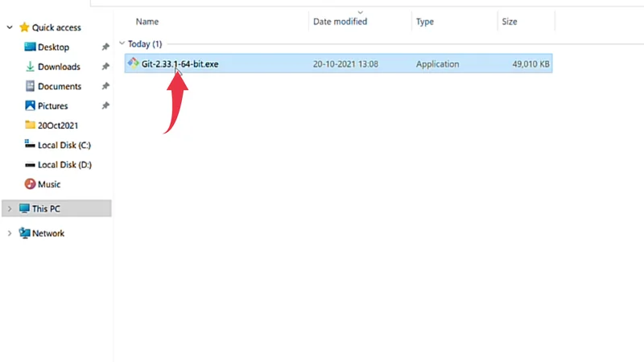Sort by the Size column header
Viewport: 644px width, 362px height.
[x=510, y=22]
